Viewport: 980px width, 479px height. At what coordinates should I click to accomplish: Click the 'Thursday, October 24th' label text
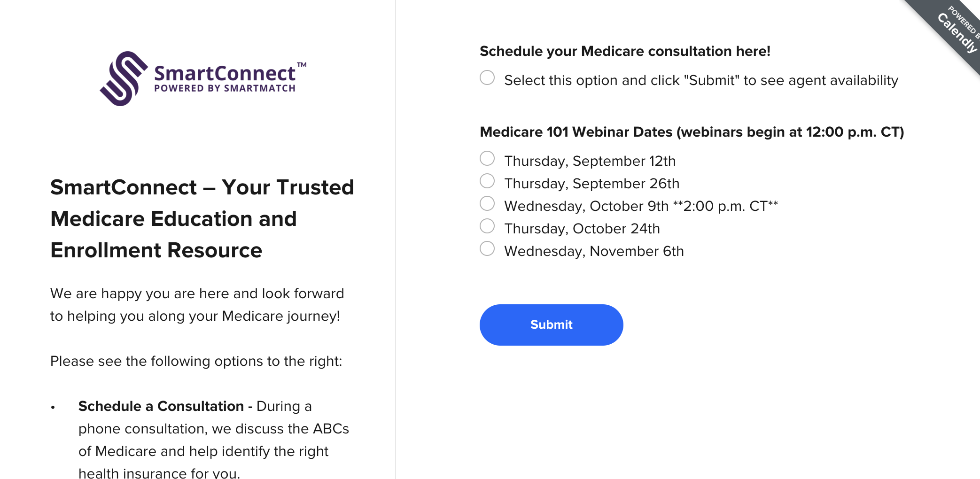click(x=582, y=229)
